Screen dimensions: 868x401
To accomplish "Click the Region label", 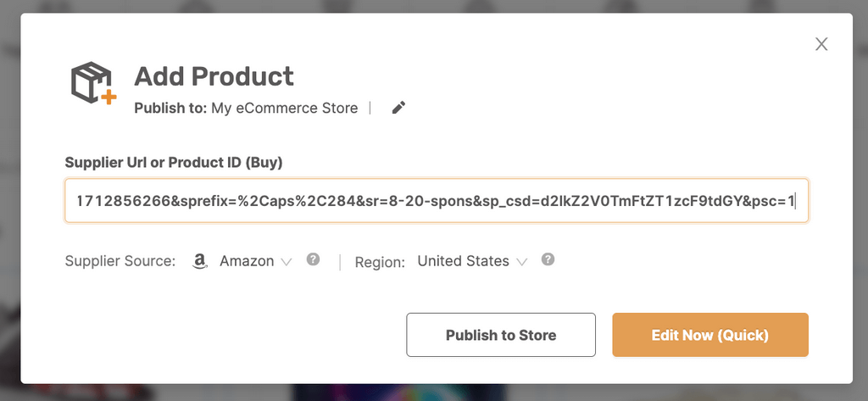I will point(380,262).
